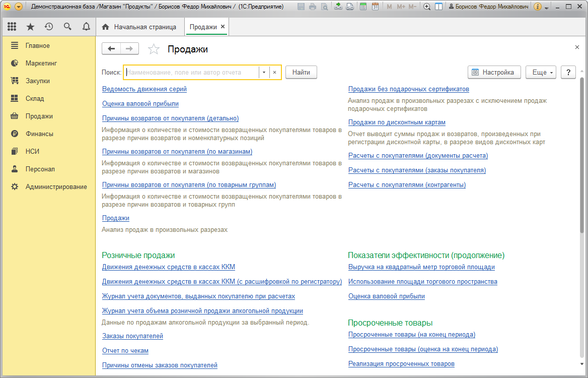Open the Отчет по чекам link

[x=125, y=351]
